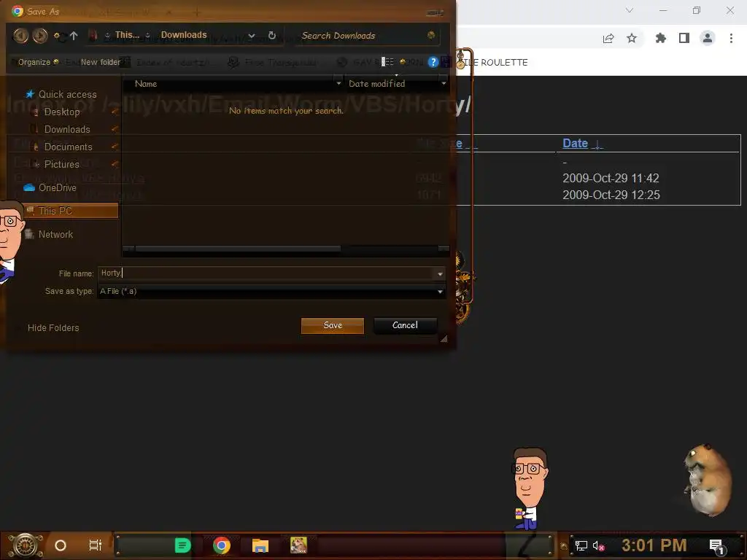Select Downloads in navigation pane

click(66, 130)
